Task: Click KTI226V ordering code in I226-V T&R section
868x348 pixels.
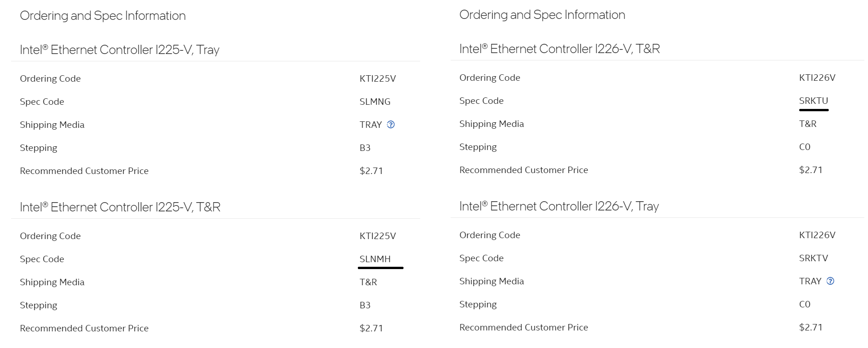Action: click(x=817, y=78)
